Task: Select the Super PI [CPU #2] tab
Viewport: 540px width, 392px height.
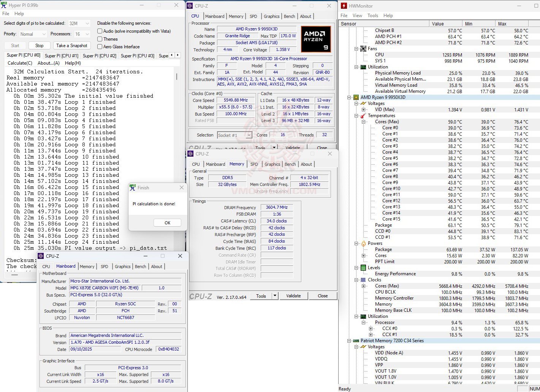Action: 99,56
